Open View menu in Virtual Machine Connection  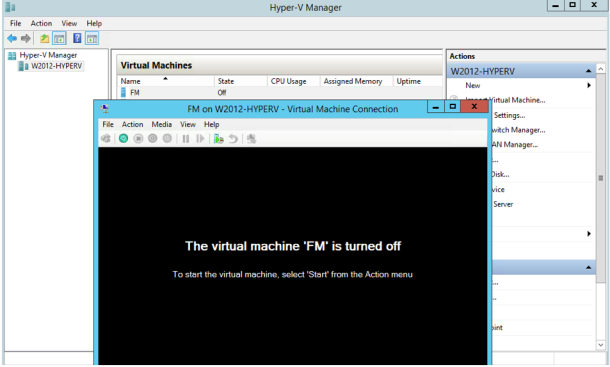(188, 124)
